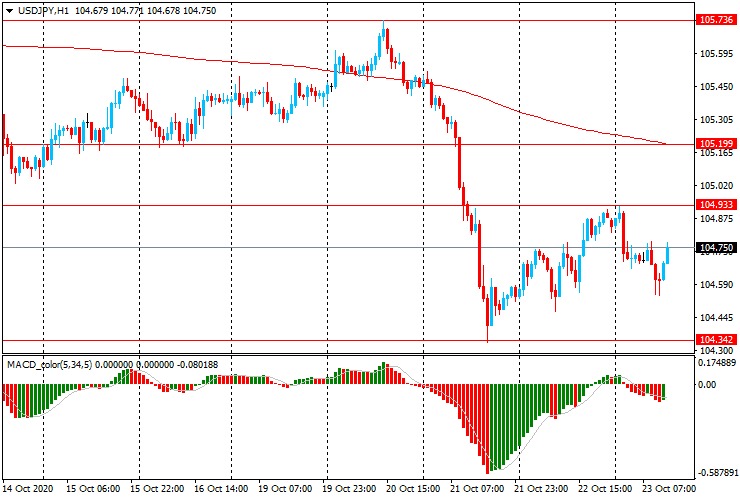Click the 105.020 price scale value
The width and height of the screenshot is (740, 500).
pos(716,186)
